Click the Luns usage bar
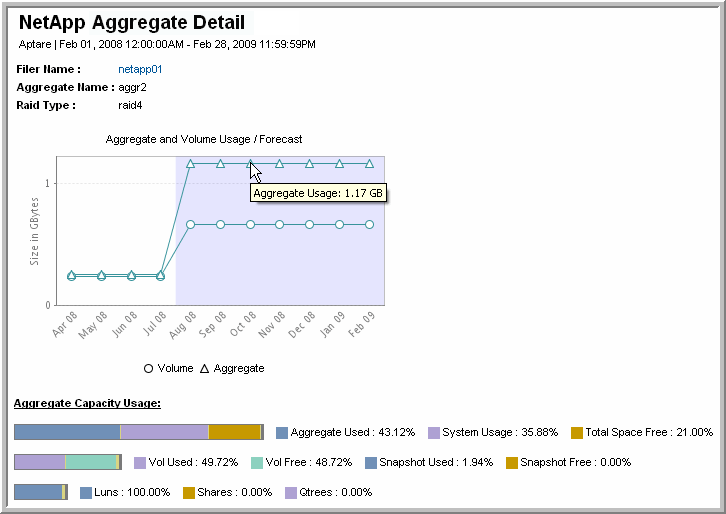 pyautogui.click(x=38, y=492)
